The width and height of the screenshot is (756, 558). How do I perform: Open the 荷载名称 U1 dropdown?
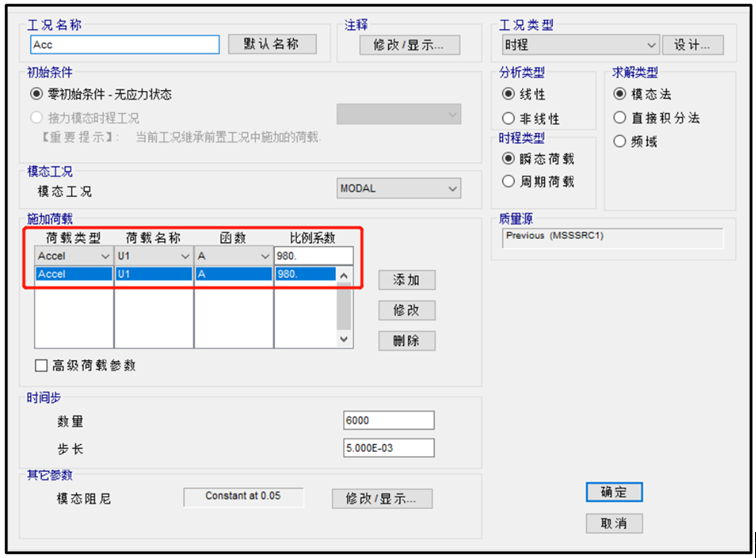click(153, 256)
